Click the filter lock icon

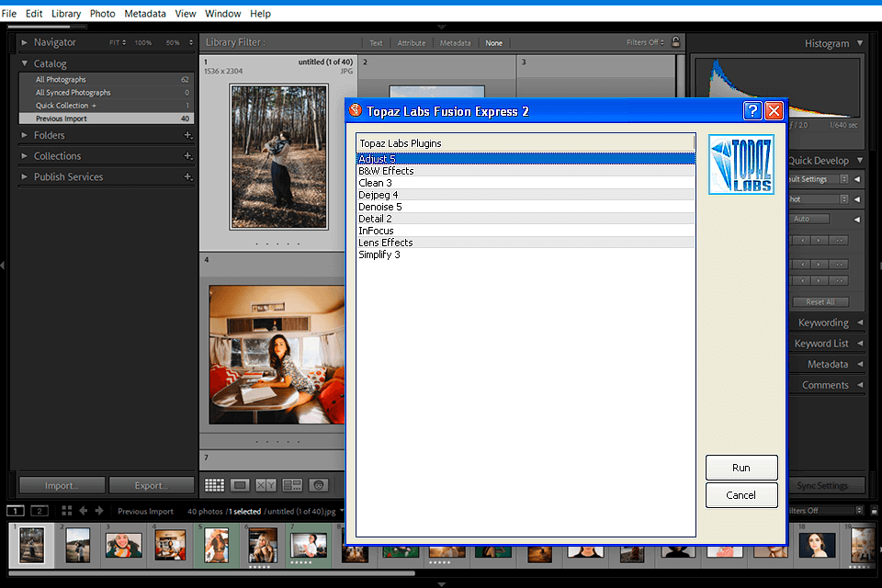(x=675, y=41)
